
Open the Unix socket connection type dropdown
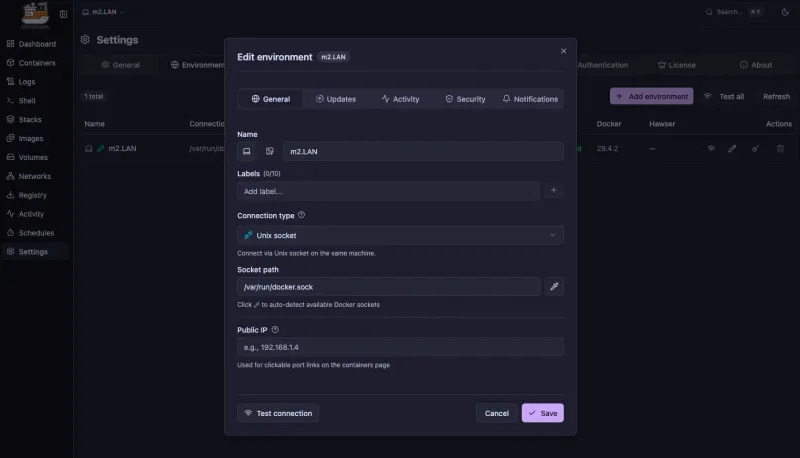tap(400, 235)
